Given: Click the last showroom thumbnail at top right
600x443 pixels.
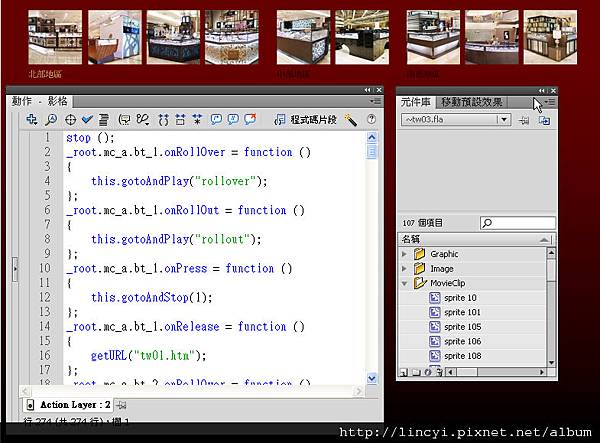Looking at the screenshot, I should click(x=550, y=37).
